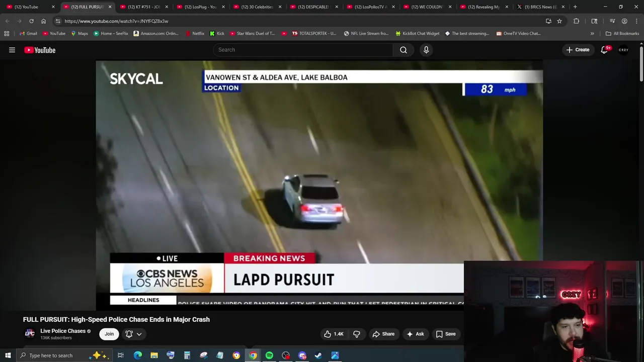
Task: Activate voice search microphone
Action: (x=426, y=50)
